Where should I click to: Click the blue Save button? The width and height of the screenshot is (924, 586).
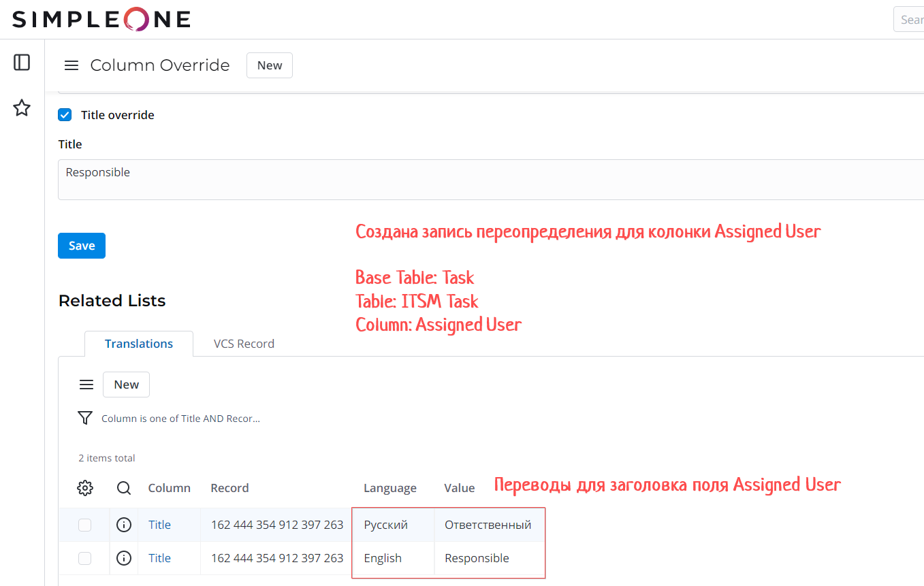pyautogui.click(x=82, y=246)
